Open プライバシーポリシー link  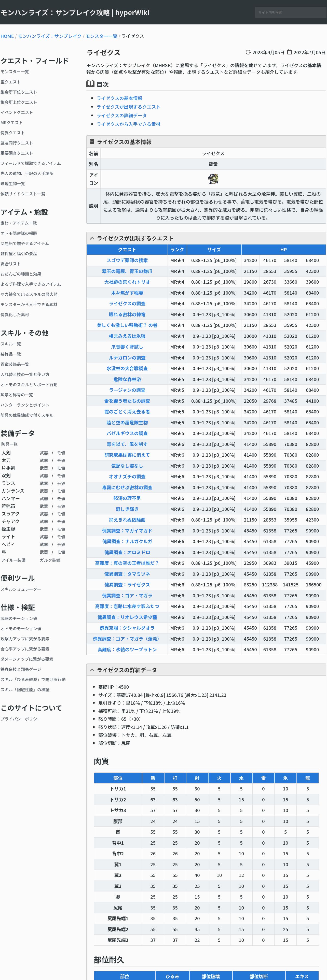tap(21, 719)
